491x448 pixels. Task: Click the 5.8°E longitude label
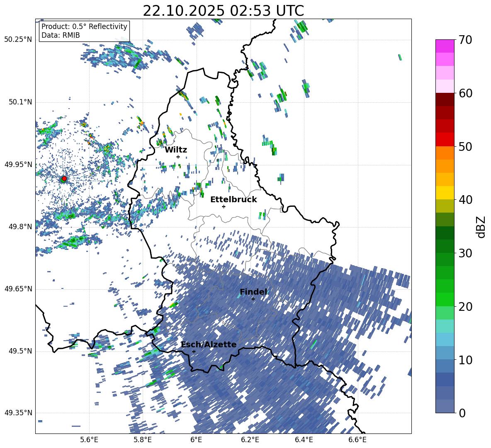(143, 440)
